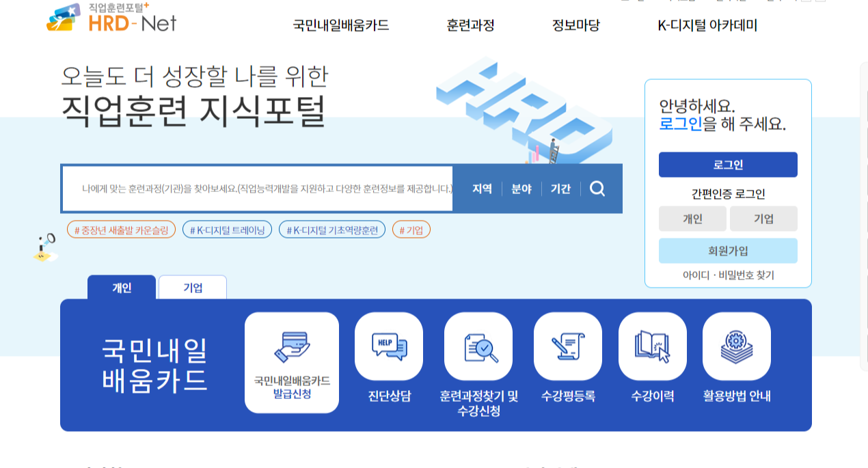Screen dimensions: 868x468
Task: Open the 진단상담 help icon
Action: [x=389, y=346]
